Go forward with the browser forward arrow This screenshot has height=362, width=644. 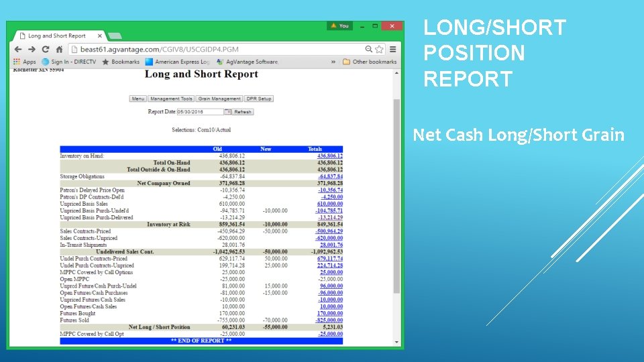(x=32, y=49)
